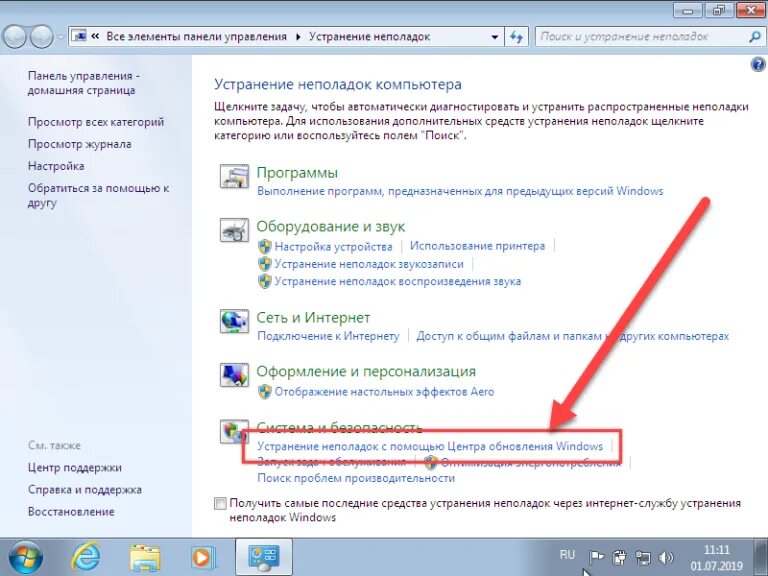Click the RU language indicator

567,555
